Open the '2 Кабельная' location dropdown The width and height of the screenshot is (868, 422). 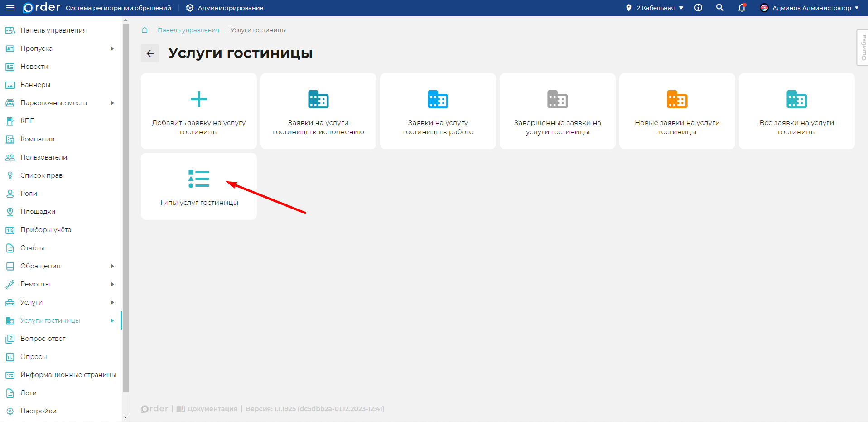click(x=655, y=8)
